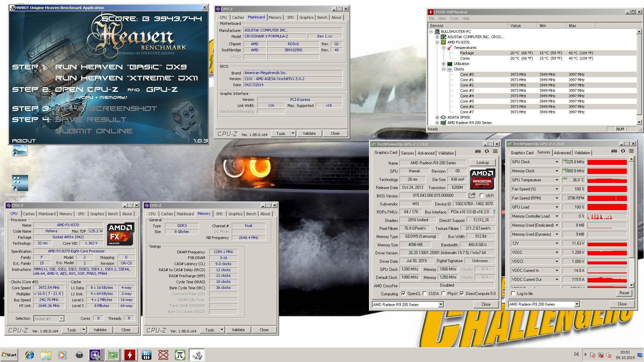Image resolution: width=644 pixels, height=362 pixels.
Task: Collapse AMD FX-8370 node in HWMonitor
Action: point(437,42)
